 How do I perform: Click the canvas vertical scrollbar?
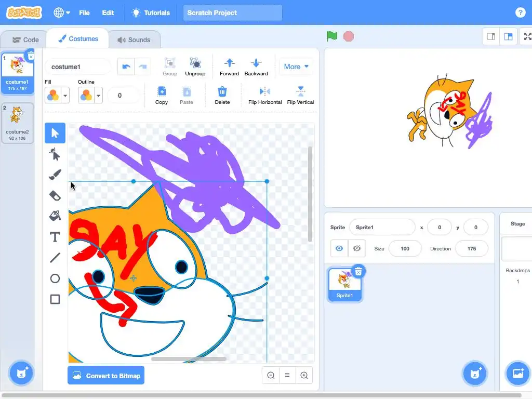pos(310,194)
